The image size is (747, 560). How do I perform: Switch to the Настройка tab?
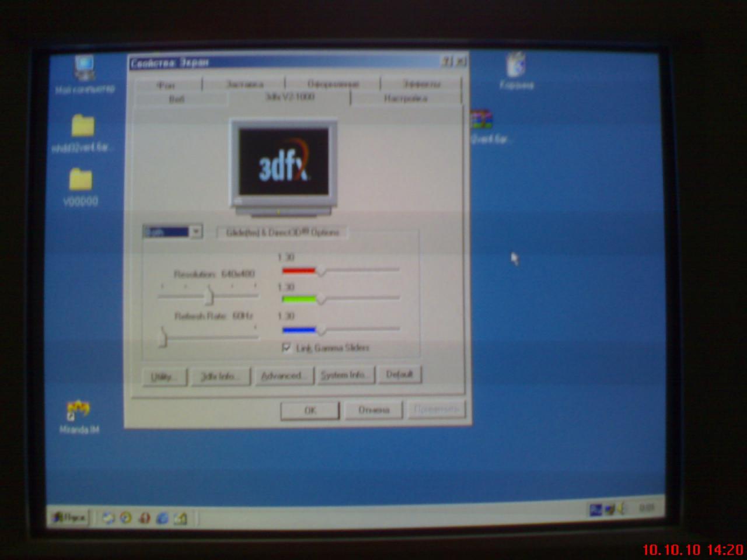406,99
